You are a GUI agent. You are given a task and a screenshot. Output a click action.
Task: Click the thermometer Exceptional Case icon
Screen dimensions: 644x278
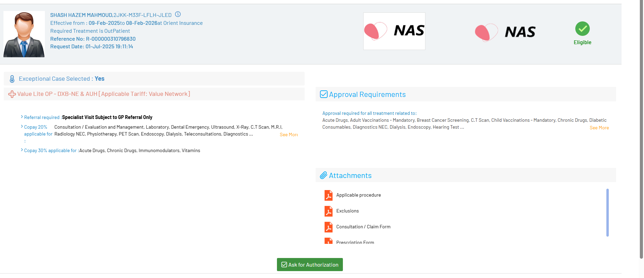[12, 79]
